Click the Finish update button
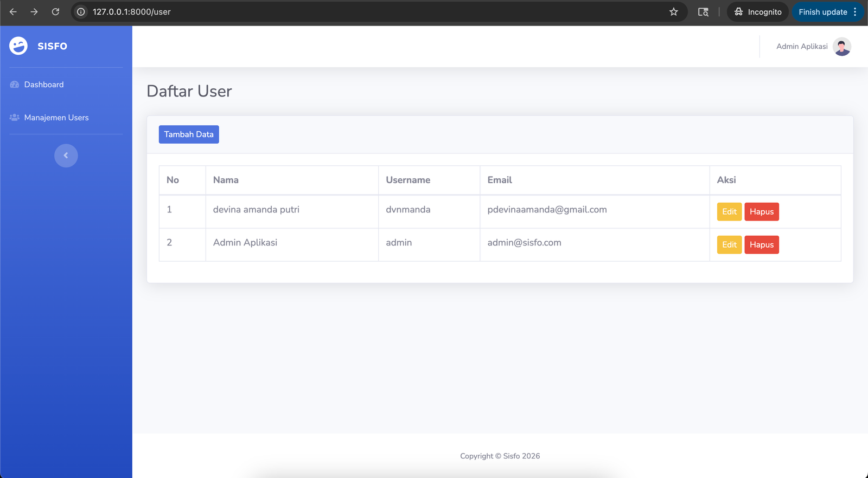 822,12
